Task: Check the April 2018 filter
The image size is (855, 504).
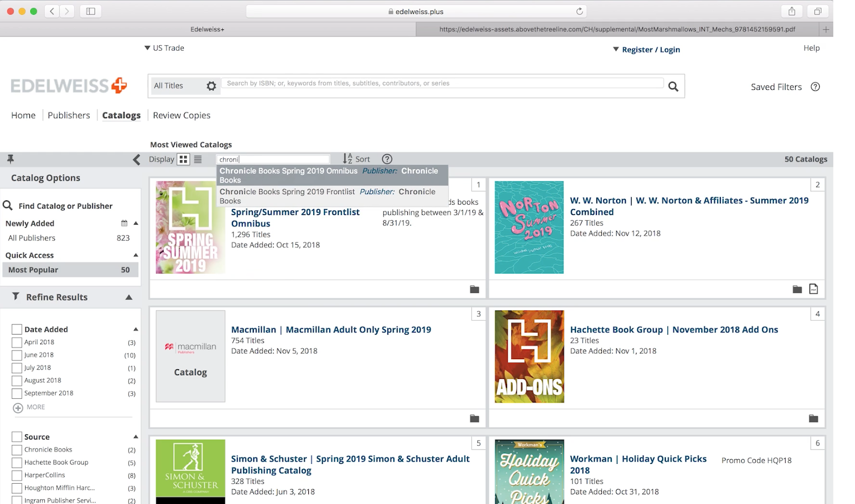Action: (17, 342)
